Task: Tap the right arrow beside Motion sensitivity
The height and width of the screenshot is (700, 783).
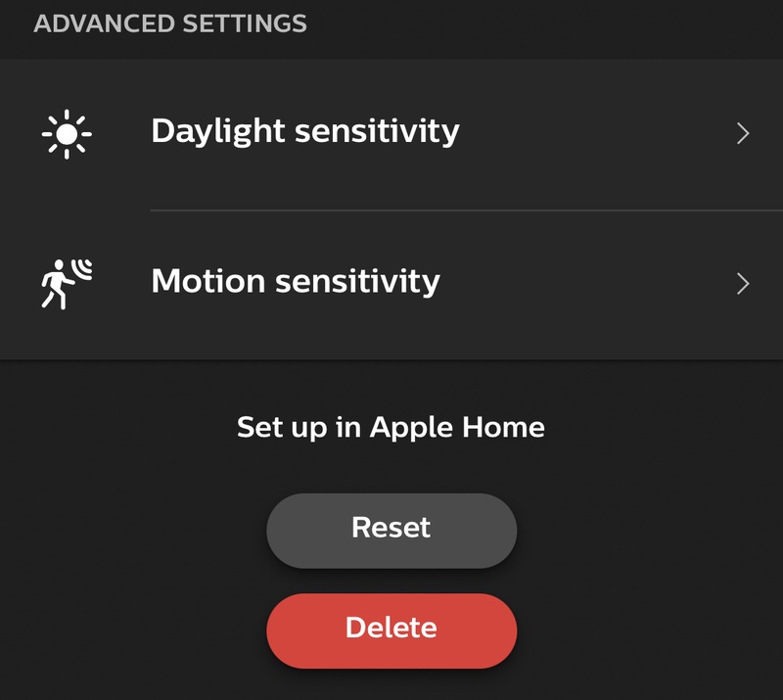Action: [743, 284]
